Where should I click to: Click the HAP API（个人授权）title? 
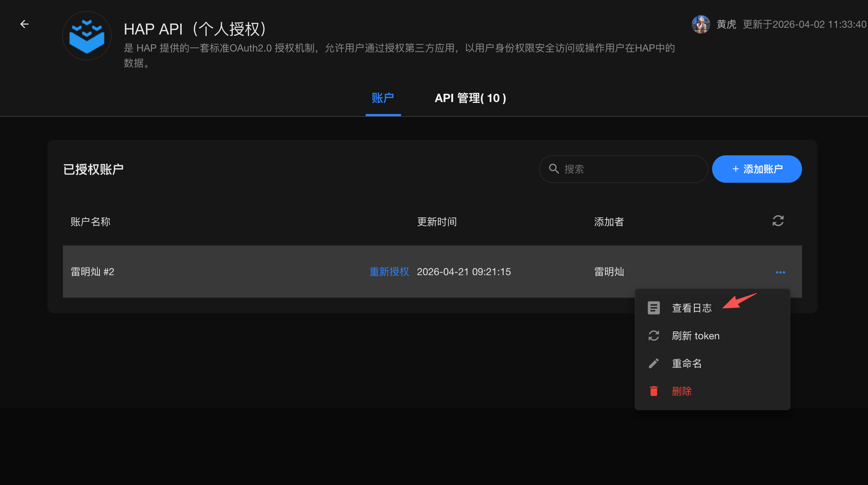[195, 29]
